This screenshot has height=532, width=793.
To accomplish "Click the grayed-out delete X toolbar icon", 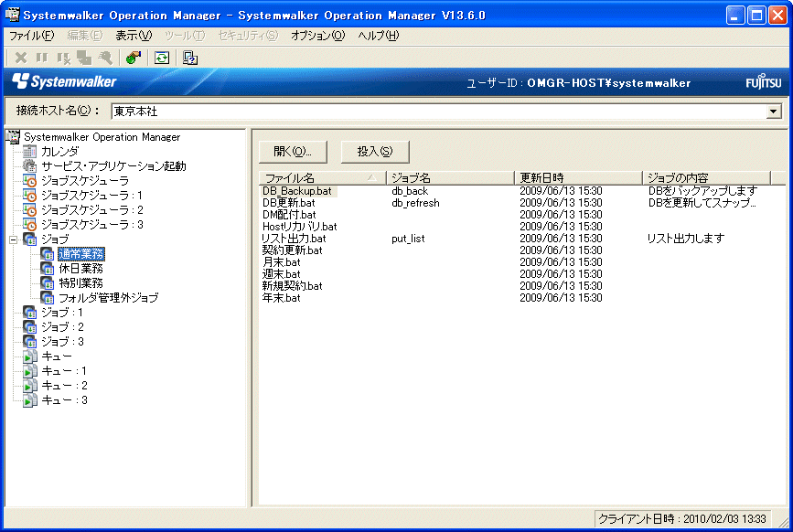I will pos(21,58).
